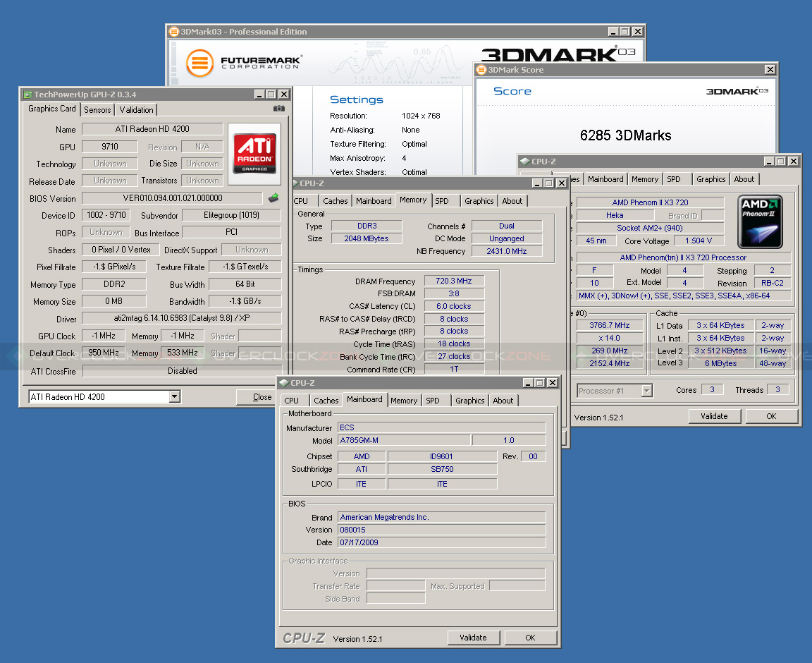Click the BIOS save chip icon in GPU-Z
The height and width of the screenshot is (663, 812).
pyautogui.click(x=273, y=197)
